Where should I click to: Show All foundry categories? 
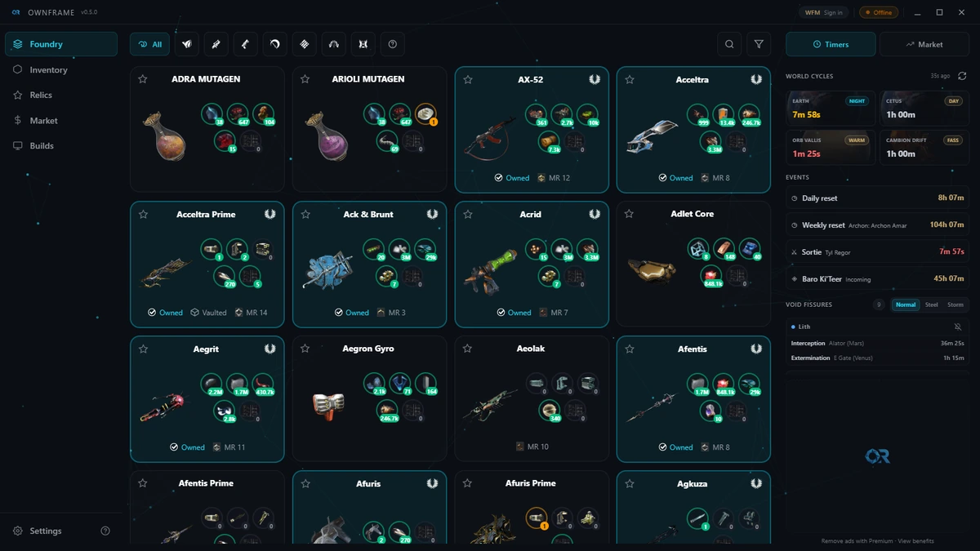150,44
